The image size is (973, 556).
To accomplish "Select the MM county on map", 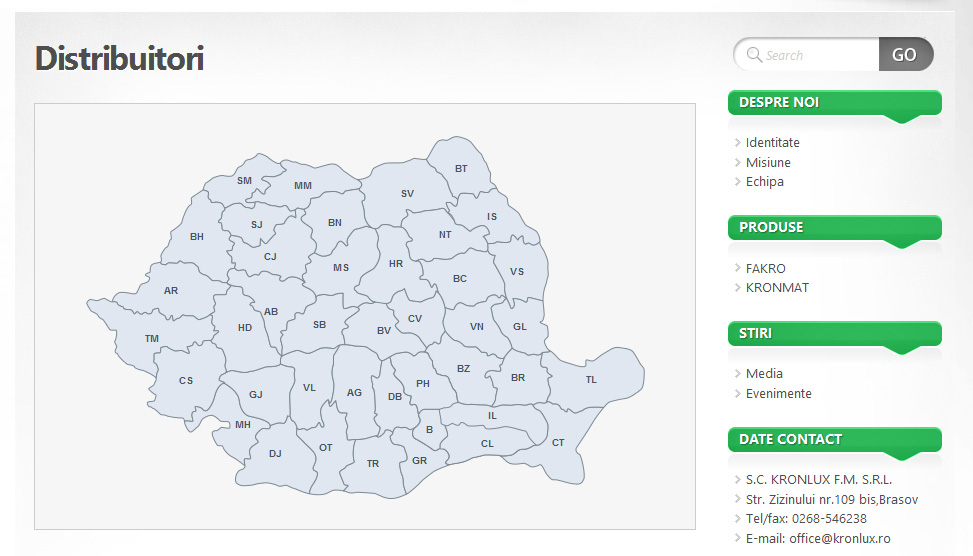I will click(x=303, y=186).
